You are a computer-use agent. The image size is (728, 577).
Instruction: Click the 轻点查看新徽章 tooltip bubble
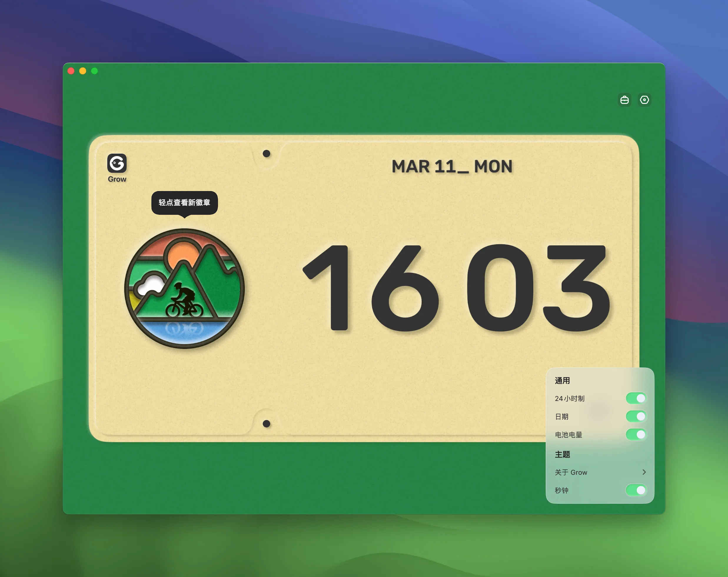185,203
